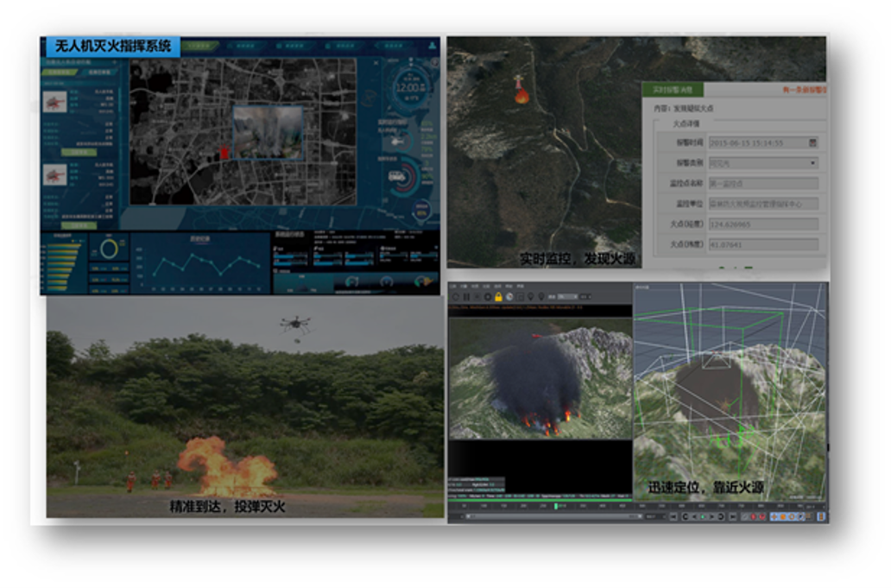Open the first dropdown in the simulation toolbar

(x=567, y=296)
